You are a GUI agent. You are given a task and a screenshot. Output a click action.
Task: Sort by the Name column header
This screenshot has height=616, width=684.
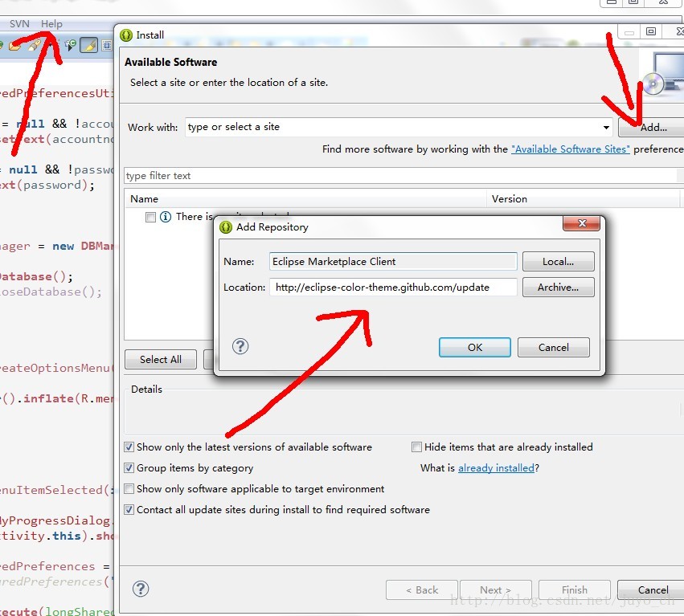pyautogui.click(x=305, y=199)
